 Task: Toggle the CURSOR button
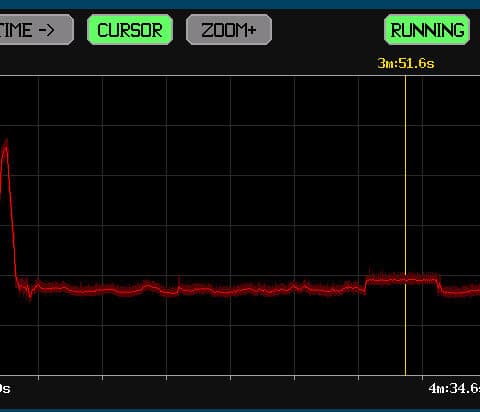130,30
